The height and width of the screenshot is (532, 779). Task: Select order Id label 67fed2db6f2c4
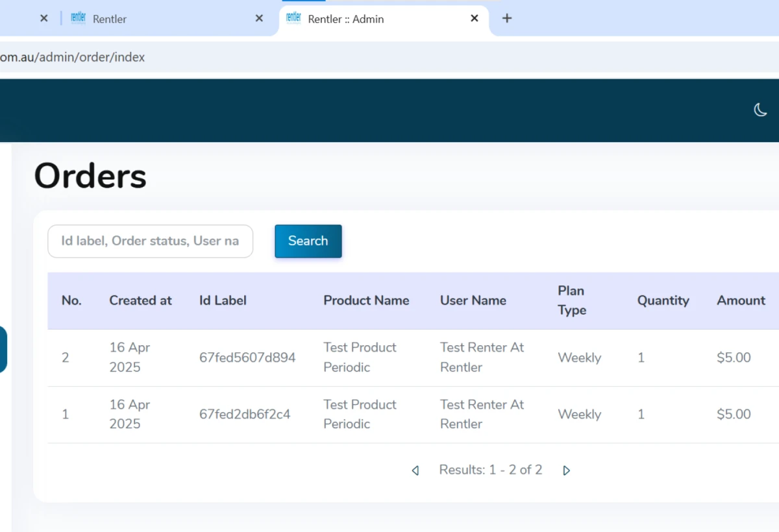tap(245, 414)
